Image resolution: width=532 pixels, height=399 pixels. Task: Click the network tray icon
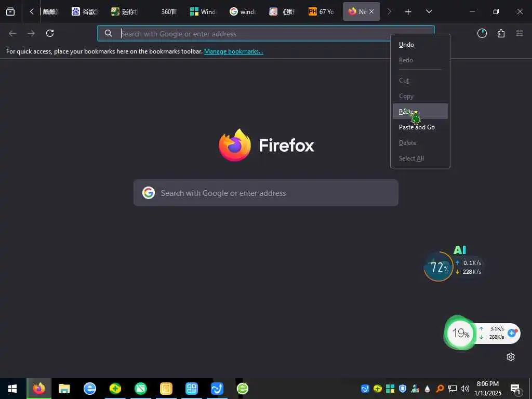[453, 389]
